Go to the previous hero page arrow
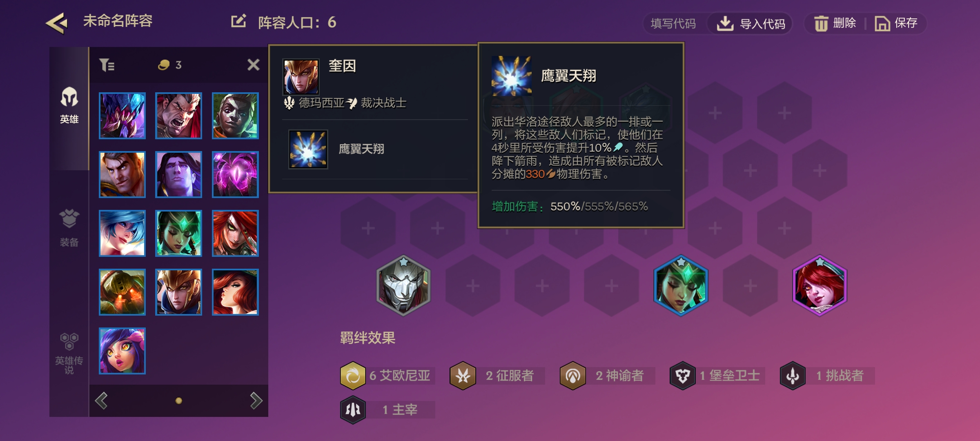 point(101,401)
